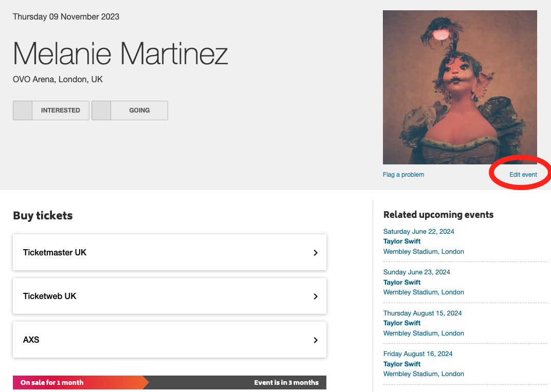The height and width of the screenshot is (392, 551).
Task: Open Taylor Swift event on Thursday August 15, 2024
Action: [x=401, y=323]
